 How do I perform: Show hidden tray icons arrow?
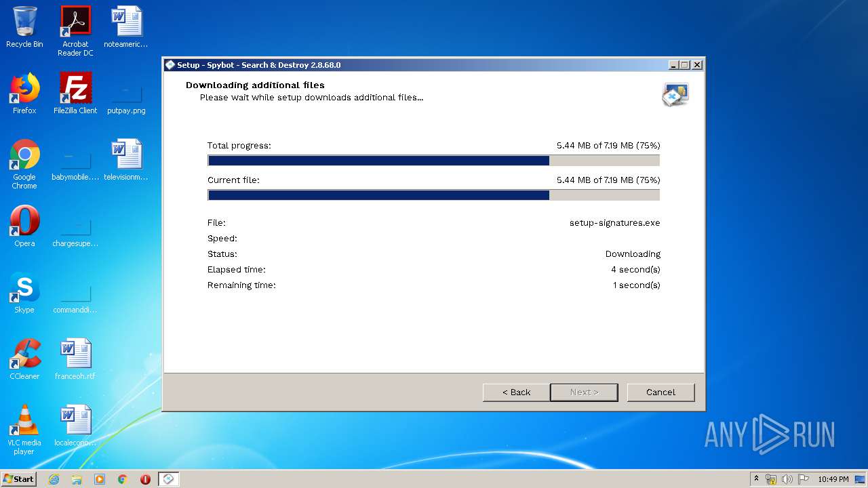[757, 479]
